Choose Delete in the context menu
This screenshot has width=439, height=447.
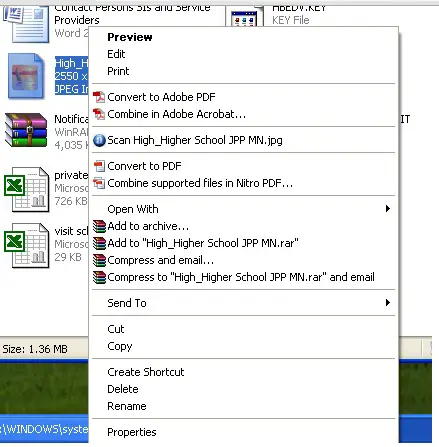click(123, 389)
